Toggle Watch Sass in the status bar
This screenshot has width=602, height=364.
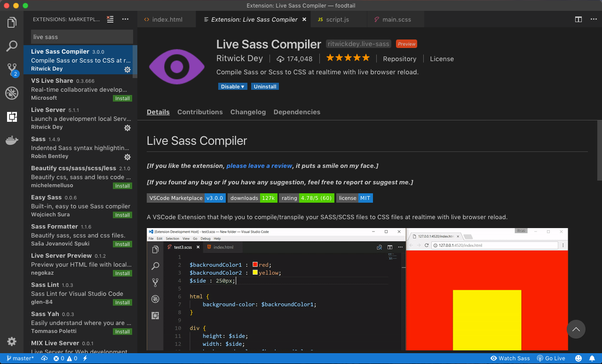pyautogui.click(x=510, y=358)
